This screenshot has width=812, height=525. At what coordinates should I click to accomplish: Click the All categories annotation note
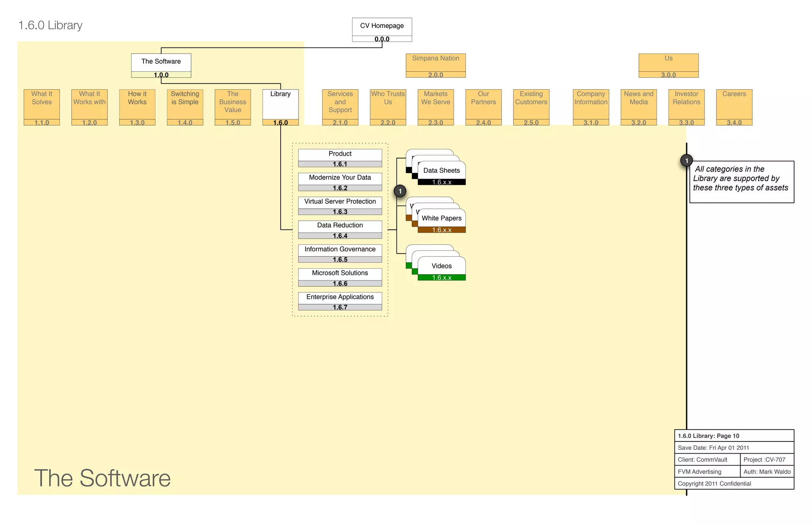[x=741, y=182]
